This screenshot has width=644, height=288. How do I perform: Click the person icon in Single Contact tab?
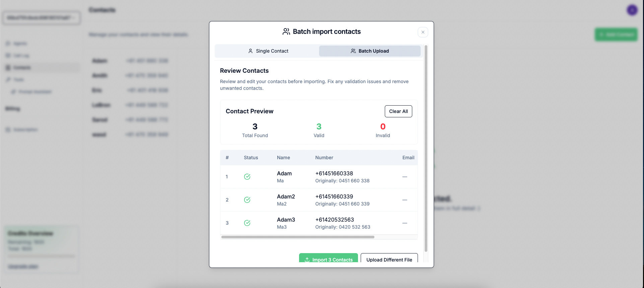tap(251, 51)
